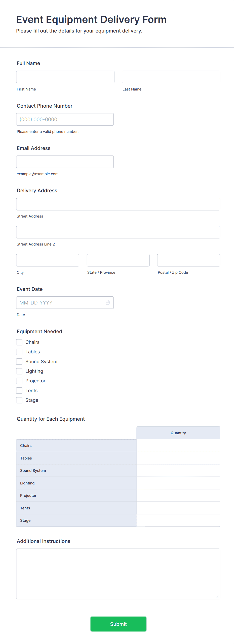234x644 pixels.
Task: Tick the Sound System checkbox
Action: 19,361
